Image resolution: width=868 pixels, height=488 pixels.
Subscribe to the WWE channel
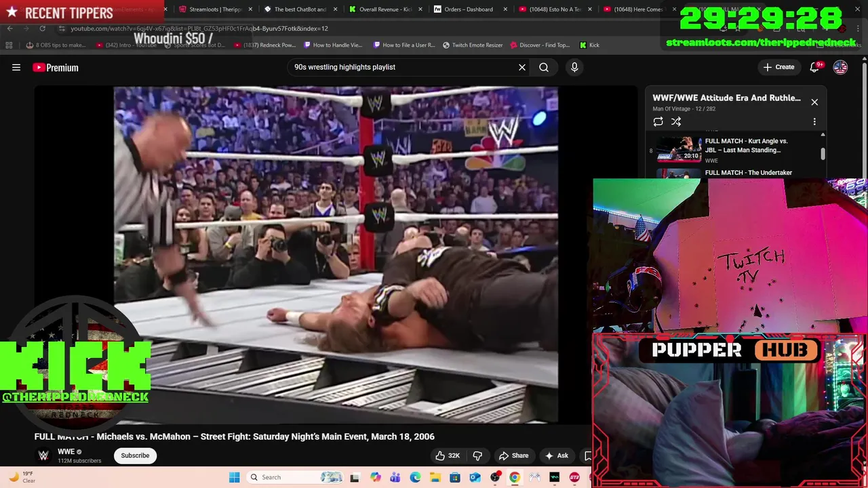pyautogui.click(x=135, y=455)
